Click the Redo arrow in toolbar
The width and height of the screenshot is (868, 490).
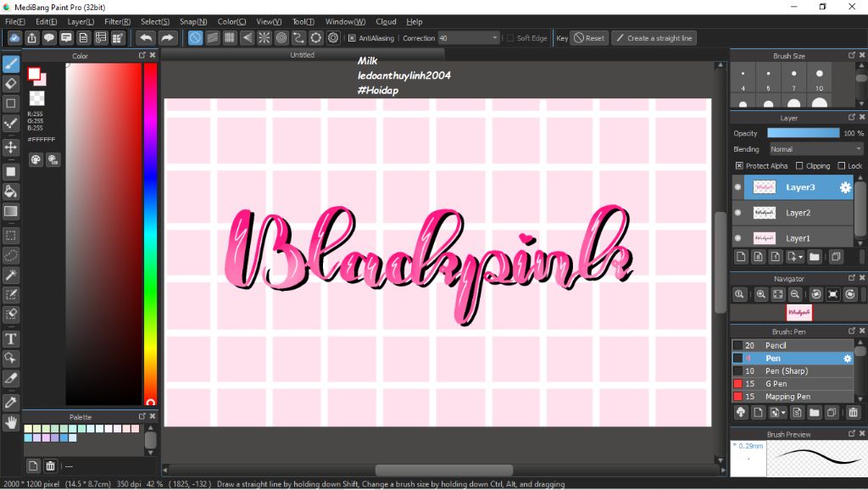[167, 38]
